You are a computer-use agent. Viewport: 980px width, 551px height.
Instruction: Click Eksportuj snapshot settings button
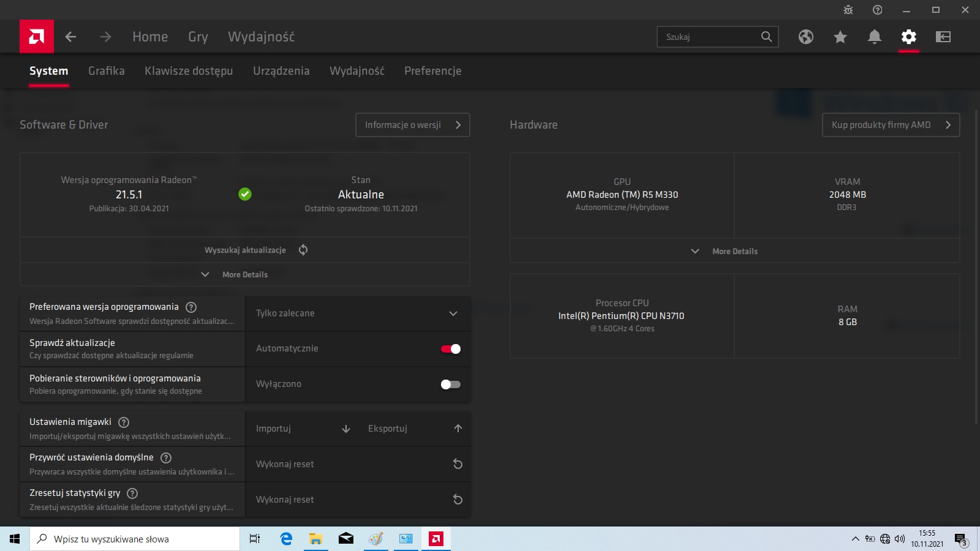415,429
